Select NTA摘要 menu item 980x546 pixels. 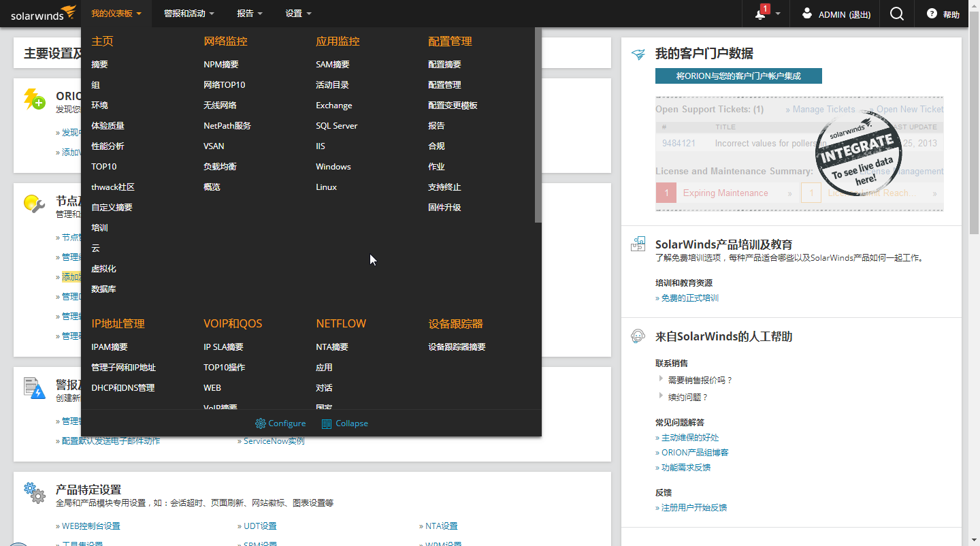332,347
